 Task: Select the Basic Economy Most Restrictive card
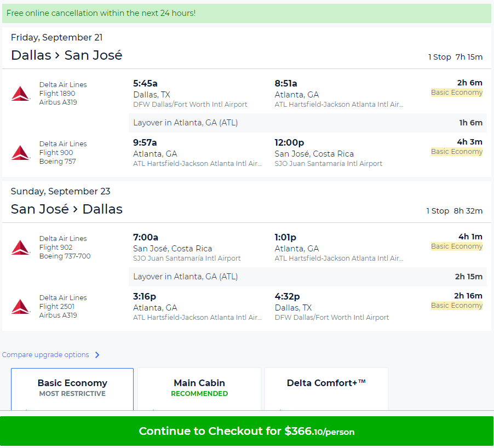[72, 389]
